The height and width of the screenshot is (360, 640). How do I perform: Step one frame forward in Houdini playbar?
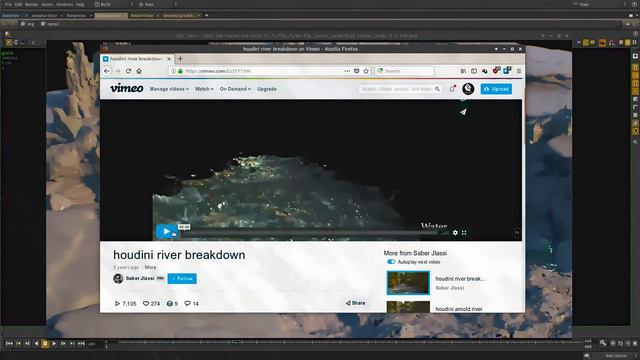point(63,344)
